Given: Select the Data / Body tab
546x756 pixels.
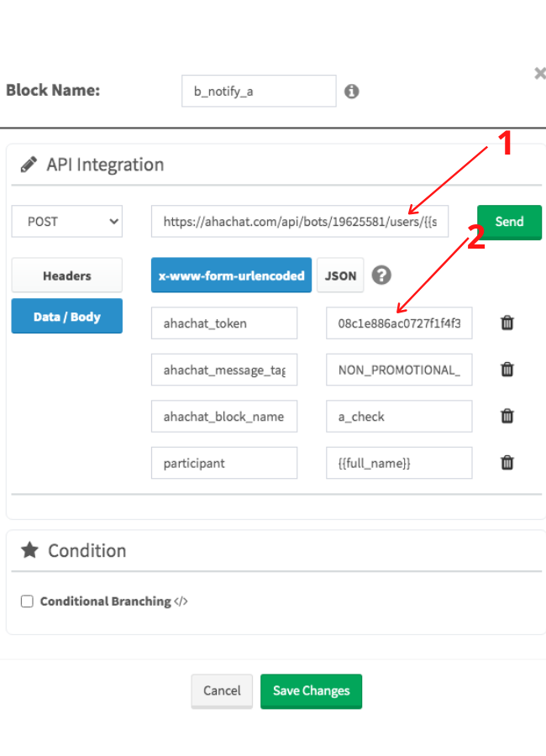Looking at the screenshot, I should pos(67,317).
